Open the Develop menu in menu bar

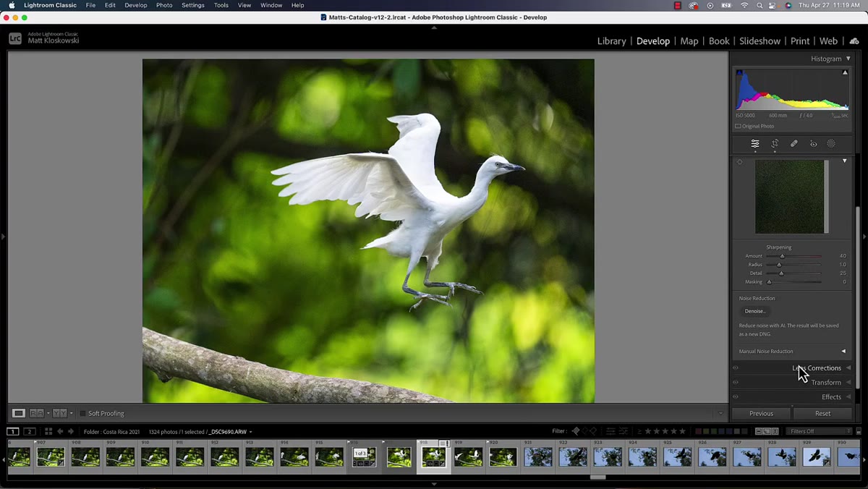(135, 5)
